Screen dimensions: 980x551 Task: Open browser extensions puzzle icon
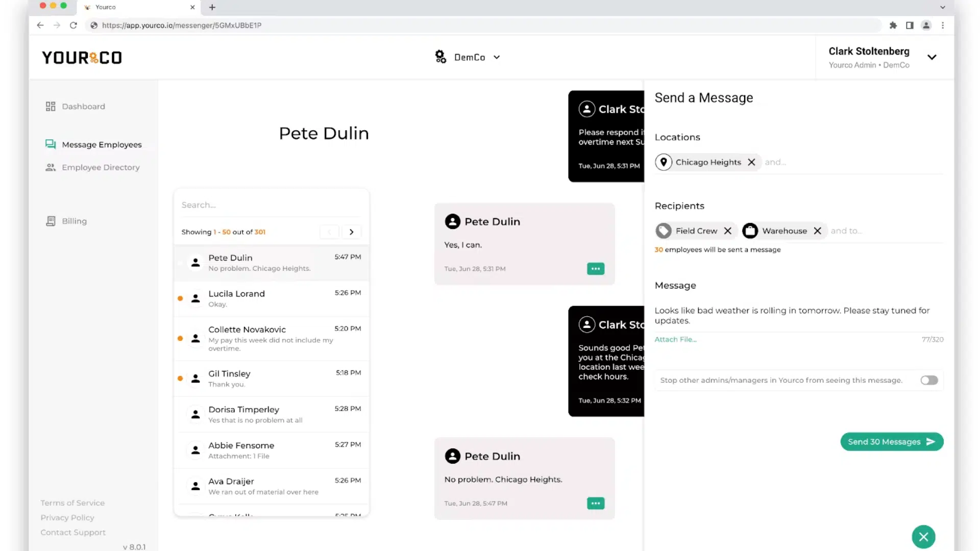pyautogui.click(x=893, y=25)
